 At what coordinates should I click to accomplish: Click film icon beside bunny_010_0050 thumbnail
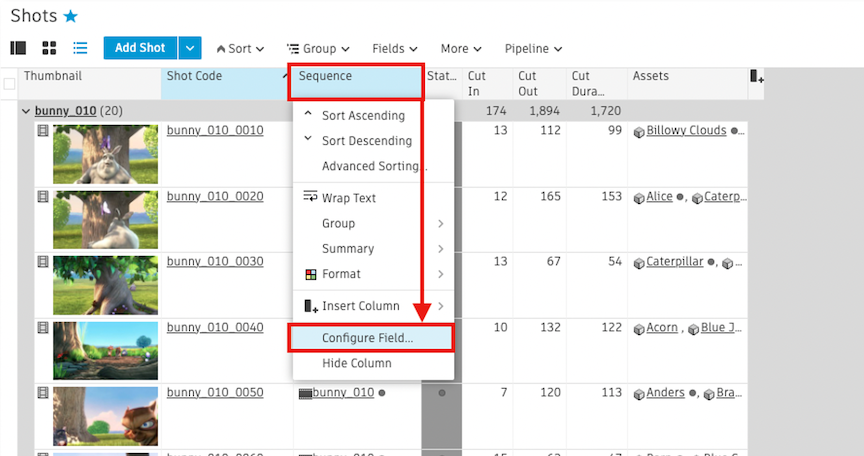click(x=43, y=393)
